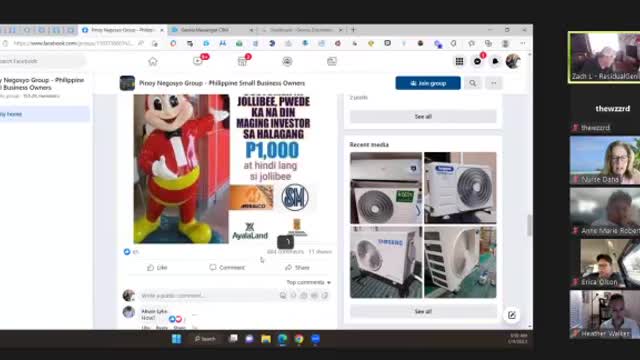Comment on the Jollibee investor post
The image size is (640, 360).
(227, 268)
